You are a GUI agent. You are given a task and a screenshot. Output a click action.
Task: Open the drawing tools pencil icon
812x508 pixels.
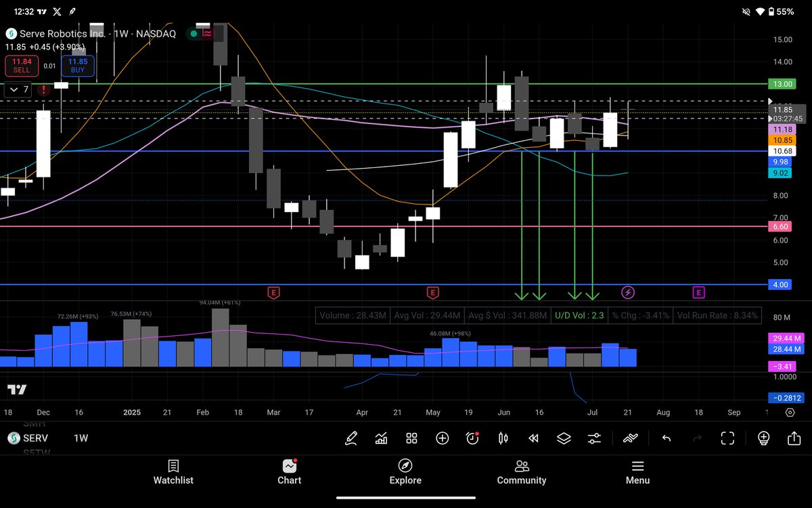pyautogui.click(x=351, y=438)
